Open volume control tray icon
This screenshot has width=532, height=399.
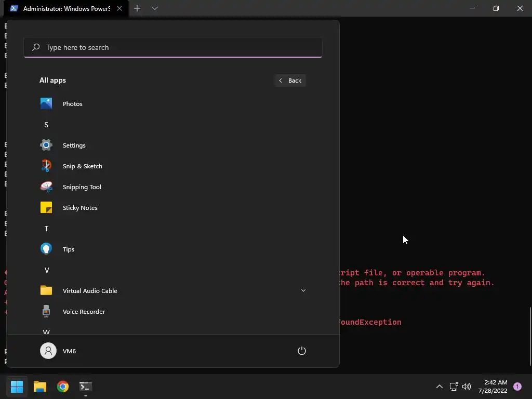[467, 387]
